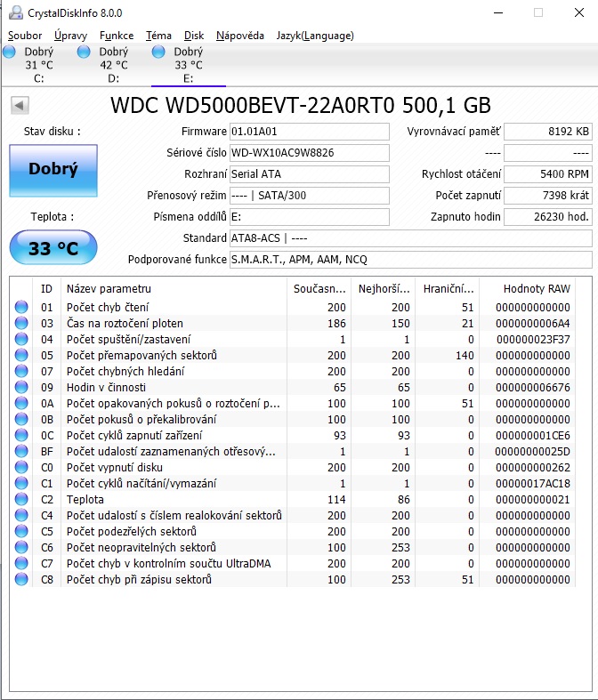Open the Funkce menu

click(x=116, y=36)
